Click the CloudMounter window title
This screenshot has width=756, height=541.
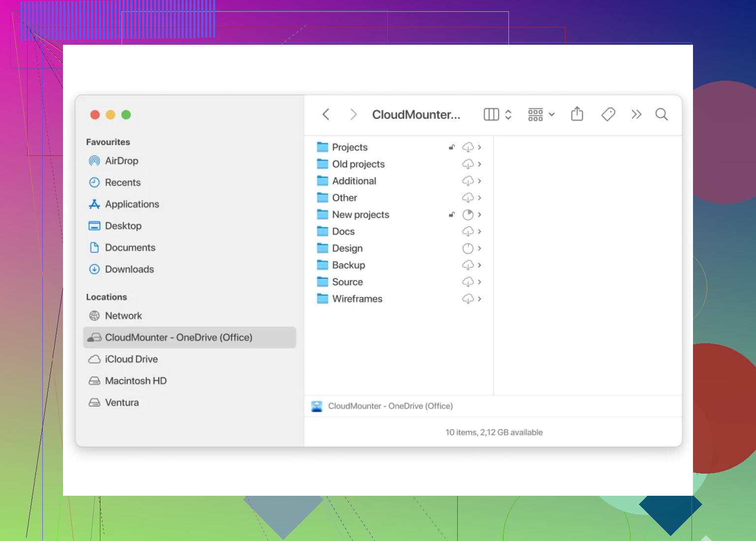pyautogui.click(x=416, y=115)
